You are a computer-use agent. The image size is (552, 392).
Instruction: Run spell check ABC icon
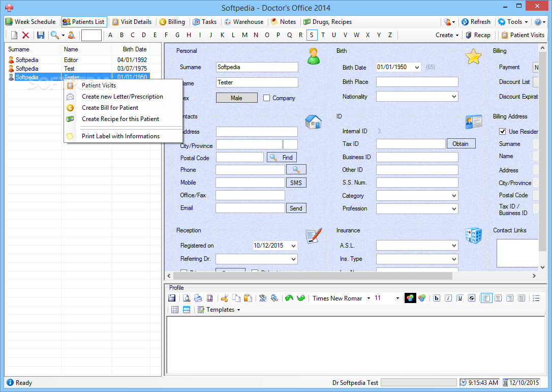point(263,298)
